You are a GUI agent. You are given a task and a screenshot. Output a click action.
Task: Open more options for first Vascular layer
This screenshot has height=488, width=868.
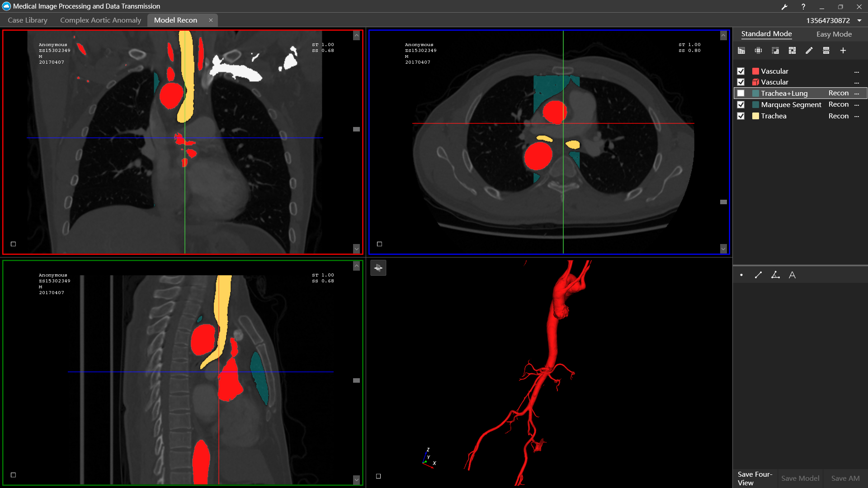pyautogui.click(x=857, y=72)
